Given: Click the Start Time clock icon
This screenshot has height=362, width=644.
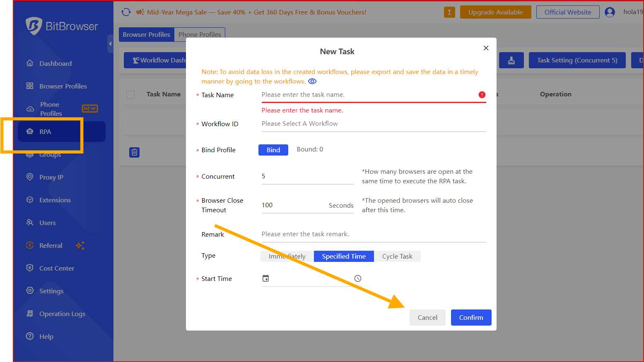Looking at the screenshot, I should pos(358,278).
